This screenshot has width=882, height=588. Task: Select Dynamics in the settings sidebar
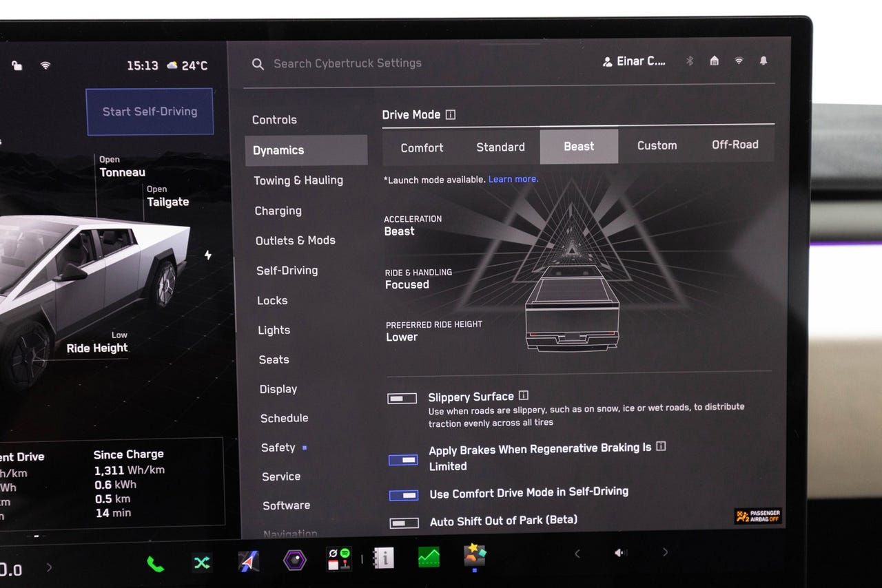[306, 150]
